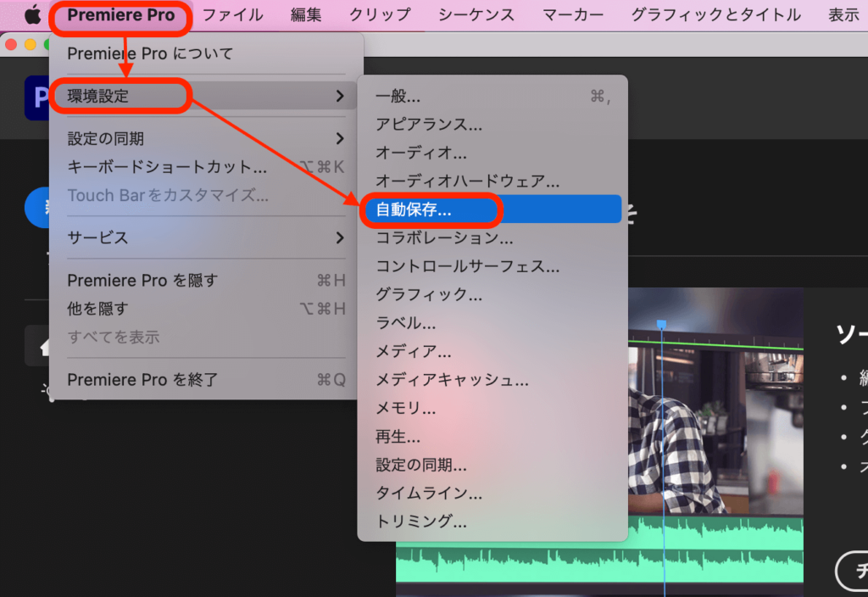868x597 pixels.
Task: Open the ファイル menu
Action: [232, 15]
